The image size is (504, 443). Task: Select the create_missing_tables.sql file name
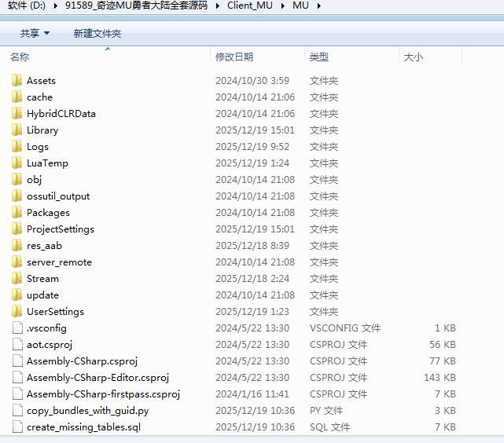tap(83, 427)
